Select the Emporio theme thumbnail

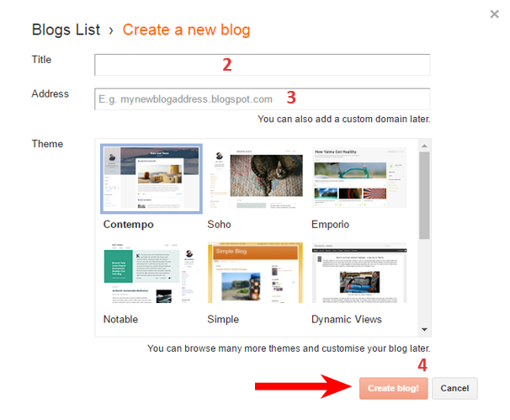pos(359,178)
